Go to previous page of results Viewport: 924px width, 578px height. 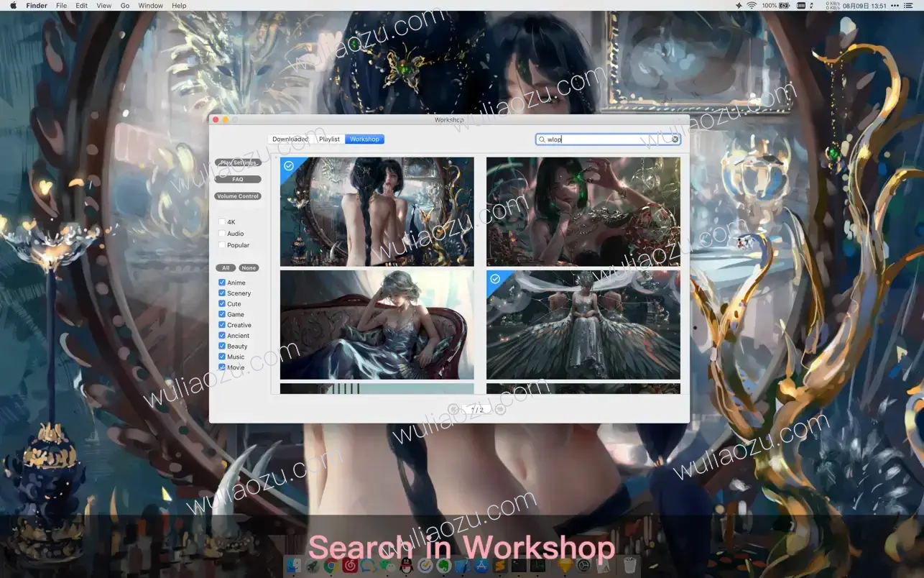tap(453, 409)
